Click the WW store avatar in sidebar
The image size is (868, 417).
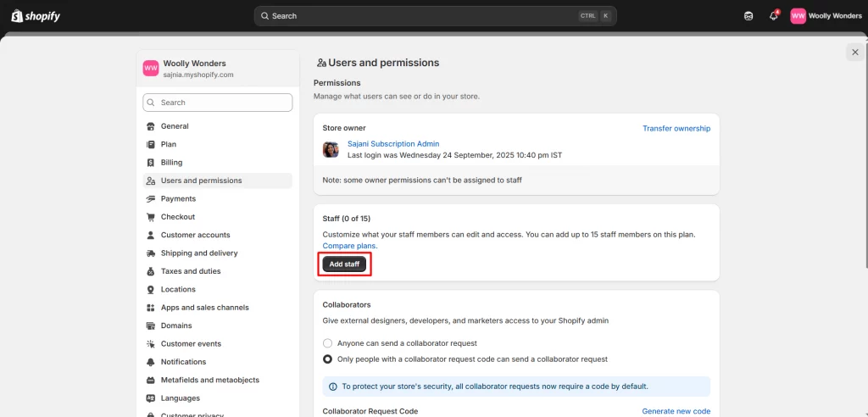[x=151, y=68]
